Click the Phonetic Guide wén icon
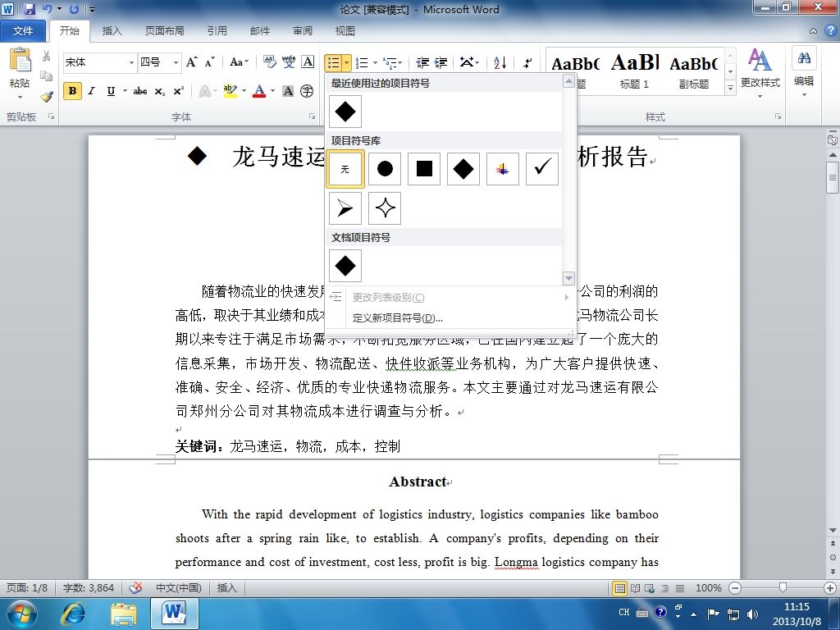 pyautogui.click(x=289, y=62)
